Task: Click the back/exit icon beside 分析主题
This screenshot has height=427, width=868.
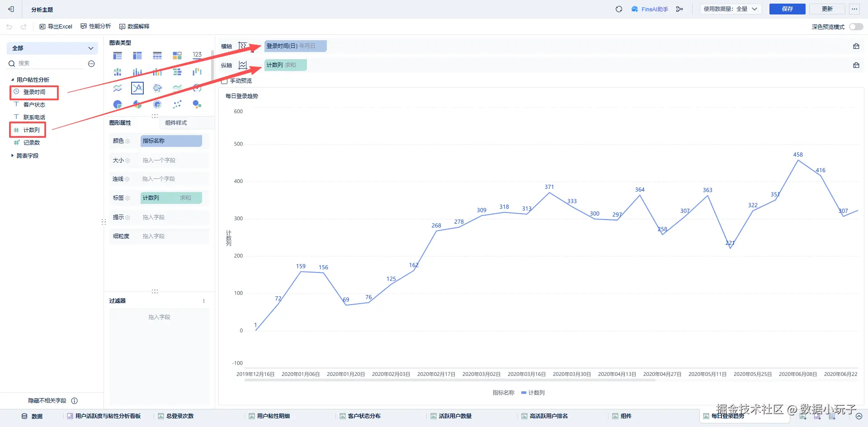Action: [x=11, y=9]
